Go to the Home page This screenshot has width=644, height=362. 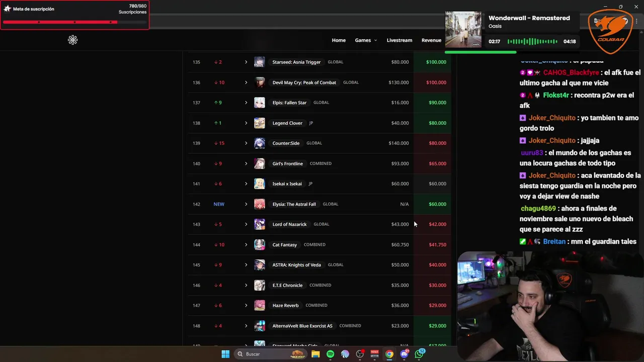click(x=339, y=40)
